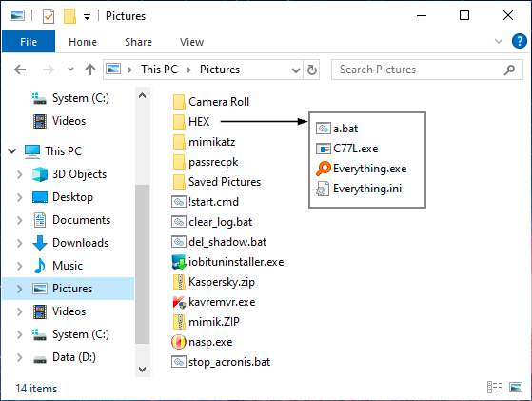Click the refresh icon beside address bar
Screen dimensions: 532x401
click(x=312, y=70)
